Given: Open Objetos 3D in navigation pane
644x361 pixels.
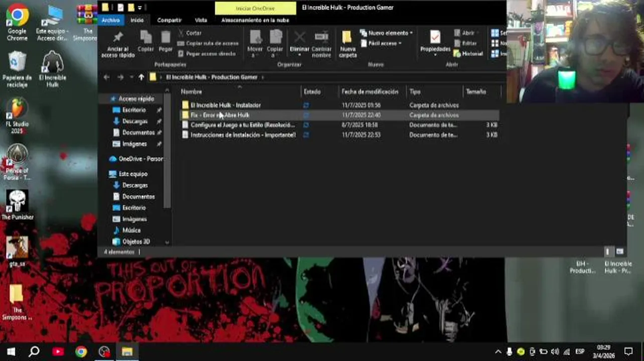Looking at the screenshot, I should coord(136,242).
